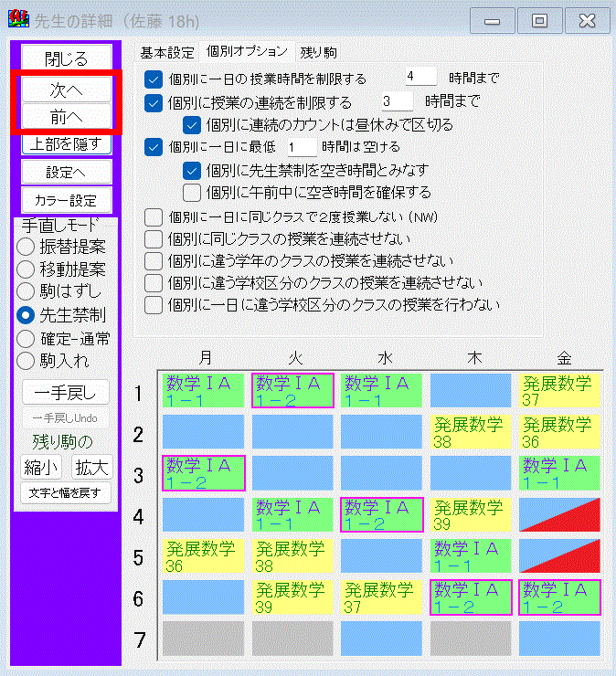Toggle 個別に一日の授業時間を制限する checkbox
This screenshot has height=676, width=616.
click(154, 79)
